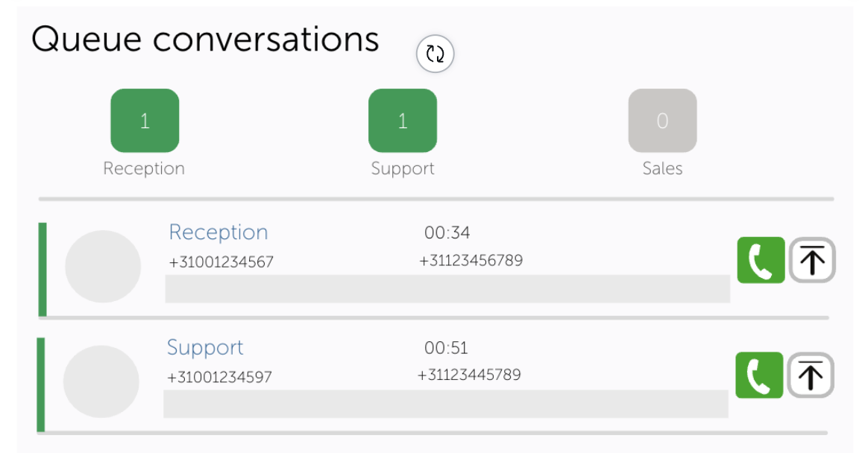The height and width of the screenshot is (453, 868).
Task: Open the Reception conversation title link
Action: pos(218,232)
